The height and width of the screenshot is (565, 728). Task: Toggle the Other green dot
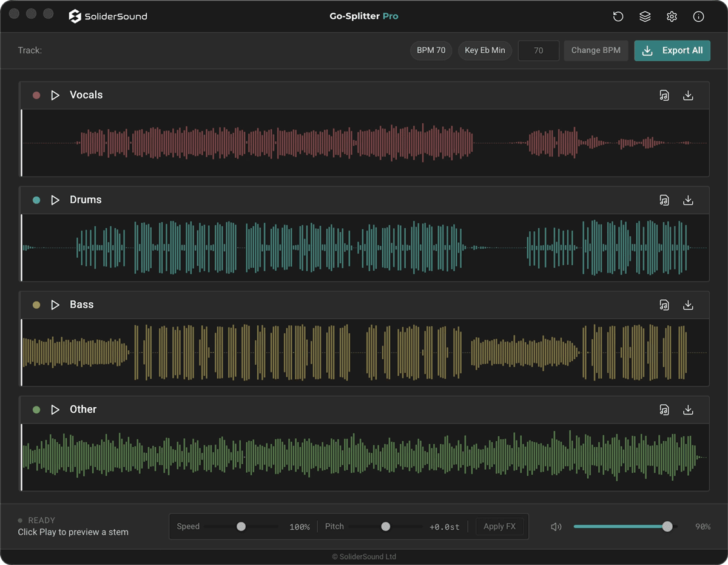click(36, 410)
